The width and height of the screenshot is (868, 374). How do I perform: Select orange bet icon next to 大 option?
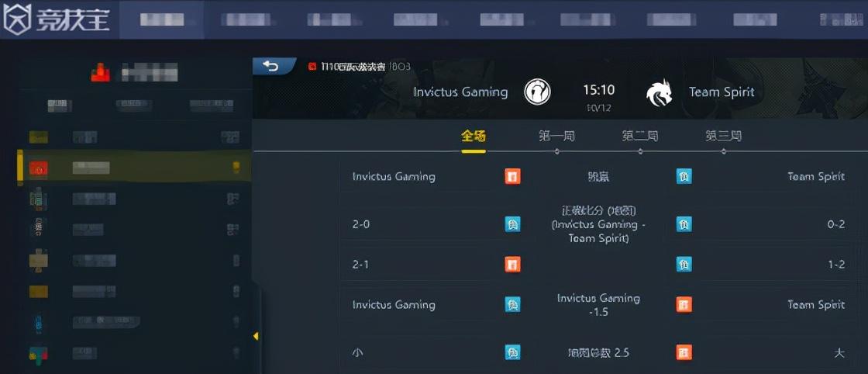684,352
